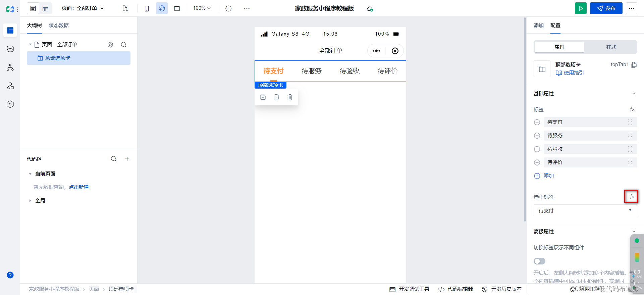Open the 使用指引 link
This screenshot has height=295, width=644.
[570, 73]
